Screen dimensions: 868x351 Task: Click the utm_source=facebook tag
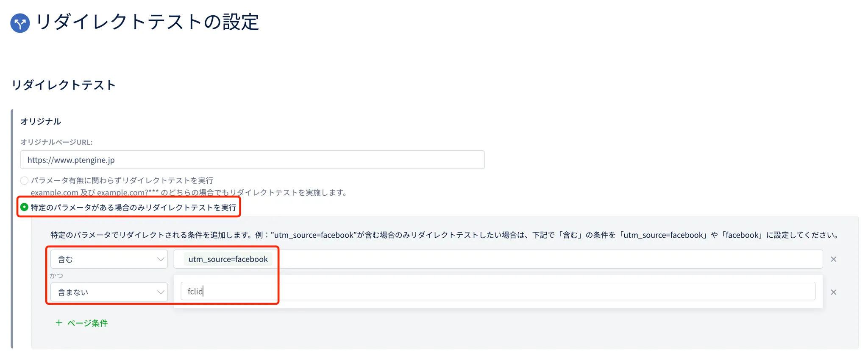228,259
